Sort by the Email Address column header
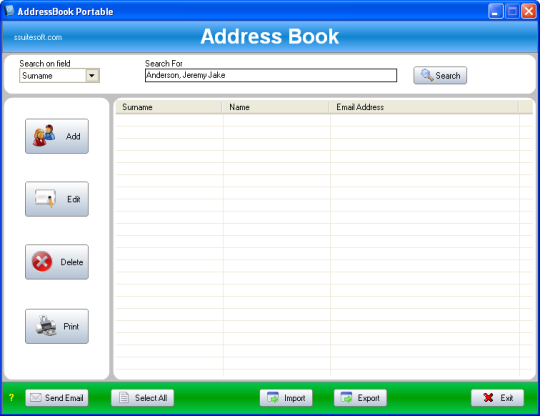The height and width of the screenshot is (416, 540). click(x=424, y=107)
